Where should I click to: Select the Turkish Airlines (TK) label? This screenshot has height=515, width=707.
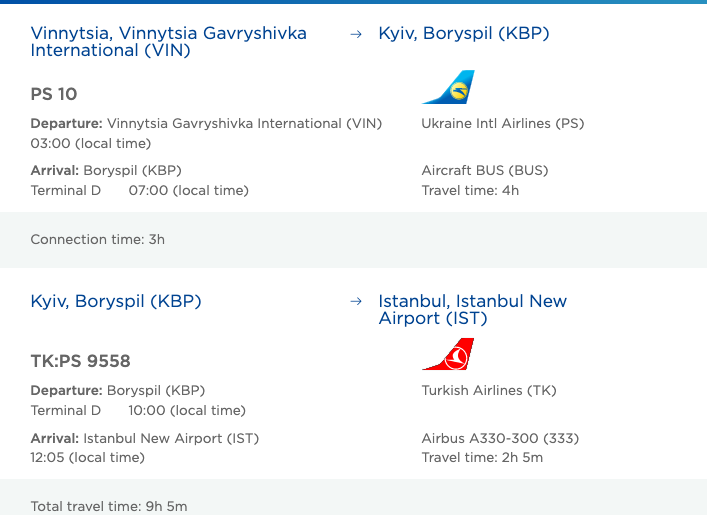[x=489, y=391]
